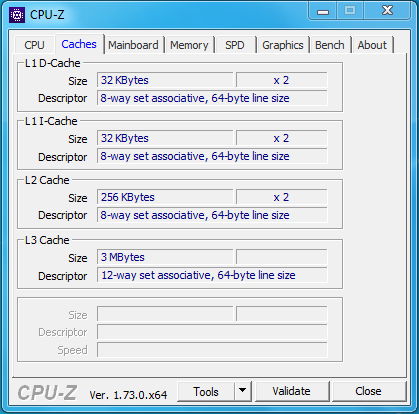Click the L1 D-Cache size field
The height and width of the screenshot is (414, 419).
click(x=165, y=80)
